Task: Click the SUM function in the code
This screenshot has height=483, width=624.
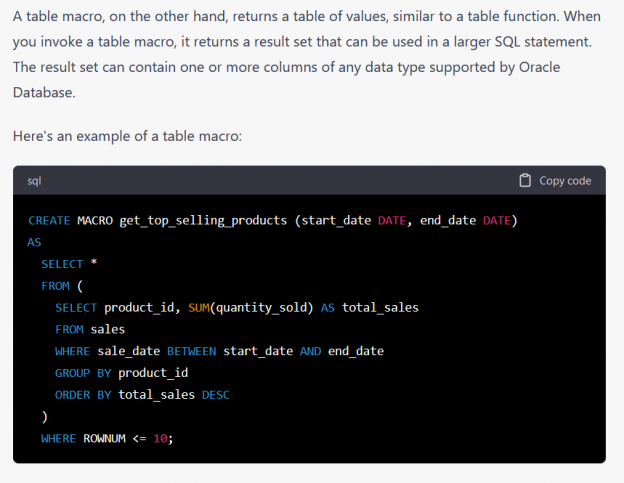Action: point(199,307)
